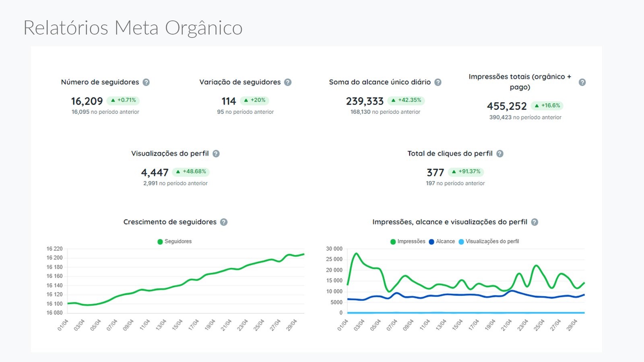Click the Relatórios Meta Orgânico page title
644x362 pixels.
click(133, 28)
